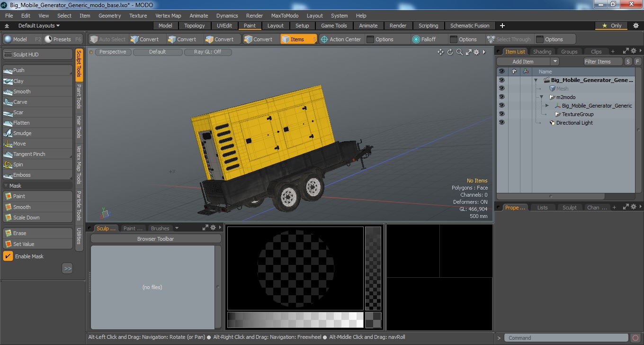Open the Add Item dropdown arrow

tap(555, 62)
